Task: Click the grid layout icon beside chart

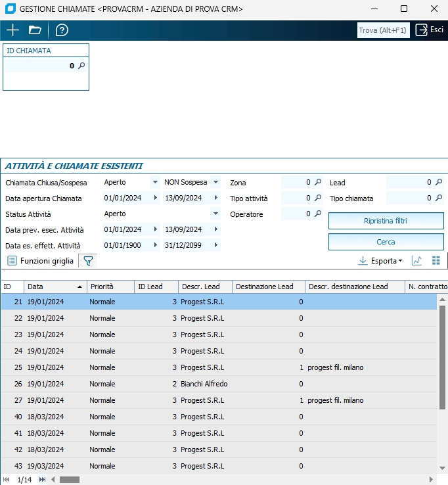Action: pos(436,261)
